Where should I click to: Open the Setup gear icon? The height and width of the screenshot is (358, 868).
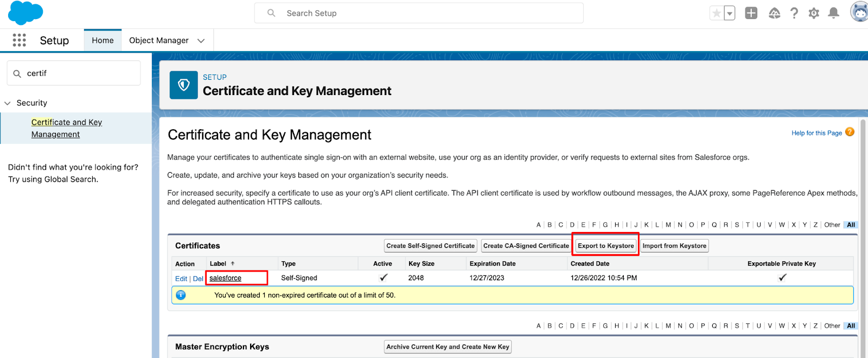[814, 13]
